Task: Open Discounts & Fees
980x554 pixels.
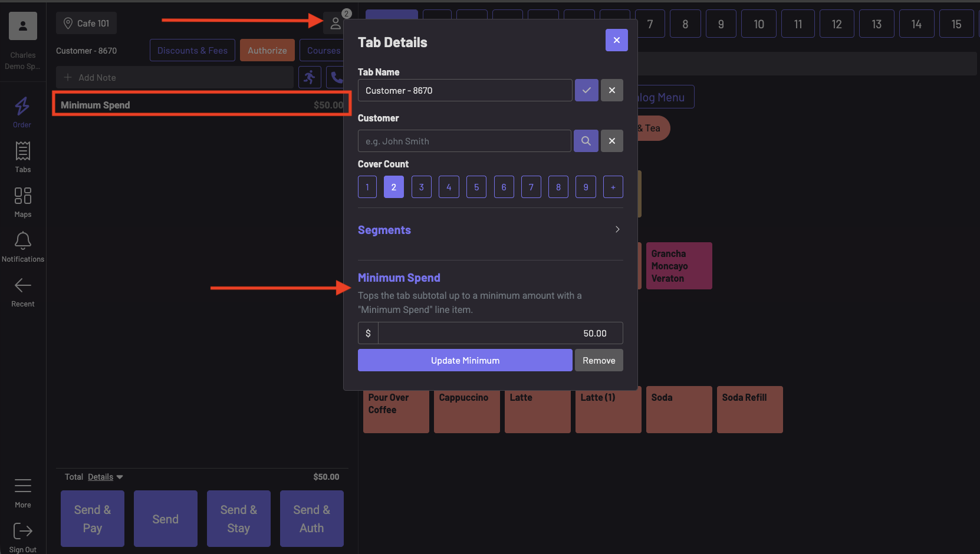Action: click(192, 50)
